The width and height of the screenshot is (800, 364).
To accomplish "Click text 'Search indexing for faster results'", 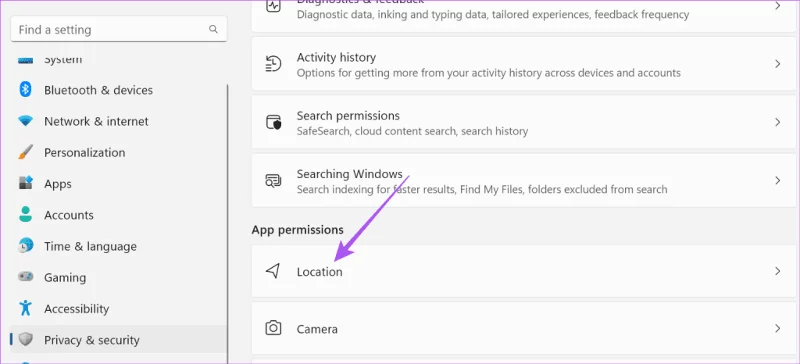I will (x=376, y=189).
